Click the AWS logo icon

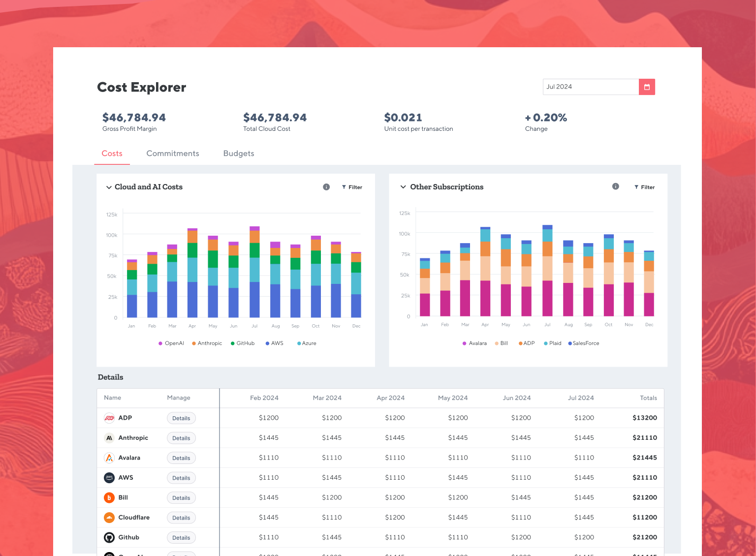coord(109,478)
